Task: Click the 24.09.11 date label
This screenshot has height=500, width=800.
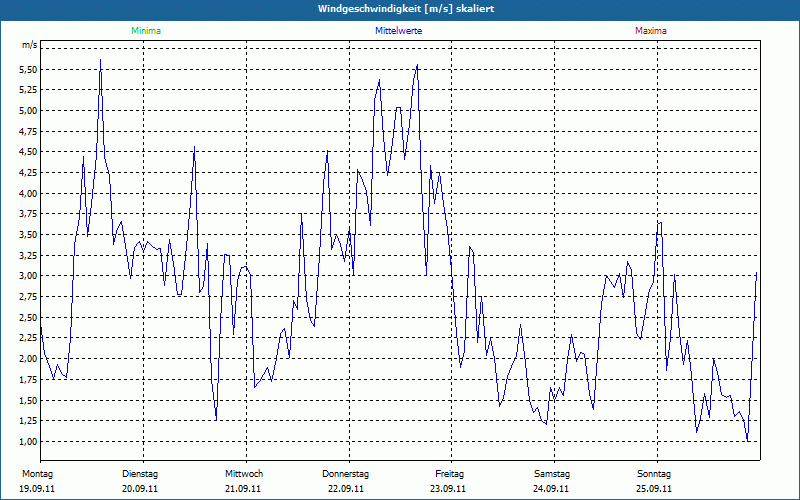Action: click(x=551, y=489)
